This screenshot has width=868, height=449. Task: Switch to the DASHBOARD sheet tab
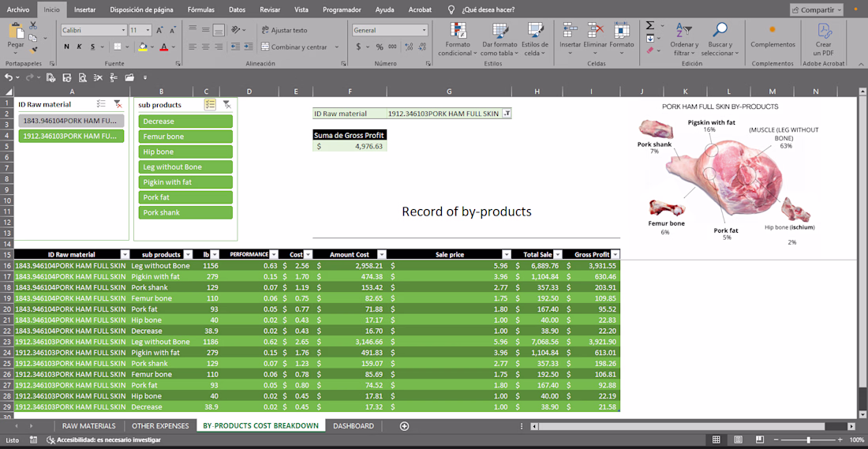point(353,426)
